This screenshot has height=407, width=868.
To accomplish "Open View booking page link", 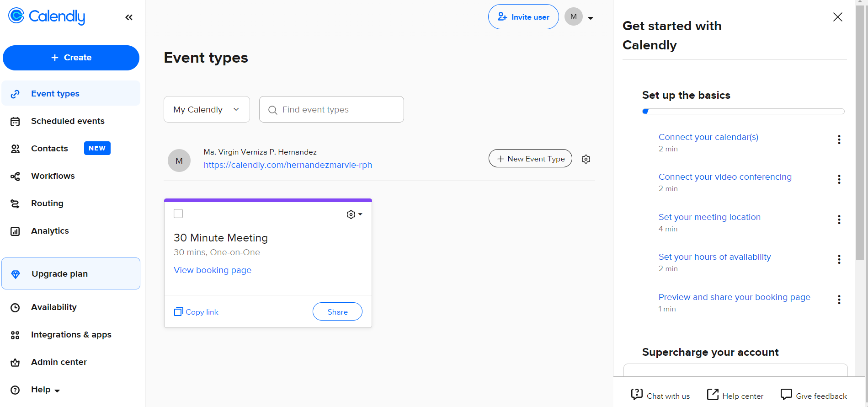I will pos(213,270).
